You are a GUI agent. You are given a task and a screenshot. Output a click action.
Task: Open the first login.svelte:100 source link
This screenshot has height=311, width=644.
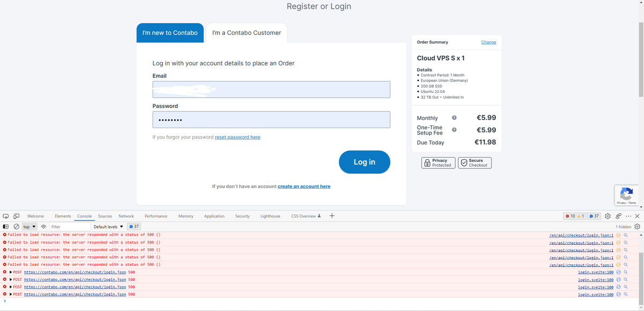(x=596, y=272)
